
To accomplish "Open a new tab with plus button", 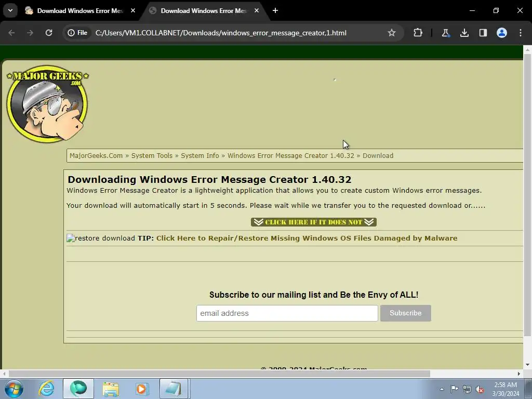I will [x=275, y=10].
